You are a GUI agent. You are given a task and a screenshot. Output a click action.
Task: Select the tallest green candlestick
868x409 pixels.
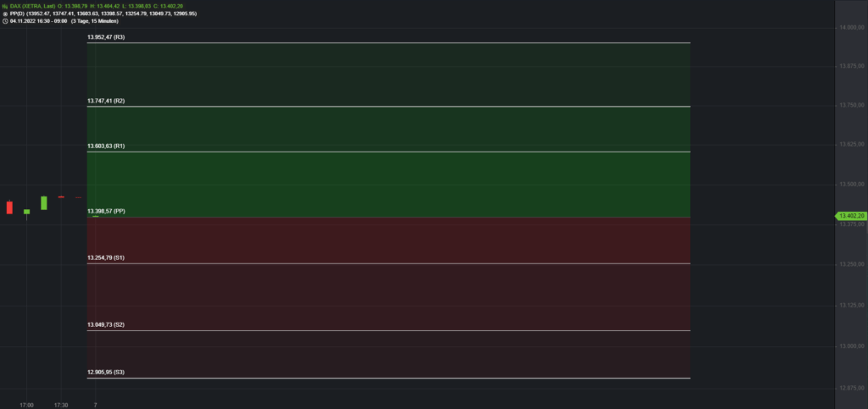click(x=43, y=203)
